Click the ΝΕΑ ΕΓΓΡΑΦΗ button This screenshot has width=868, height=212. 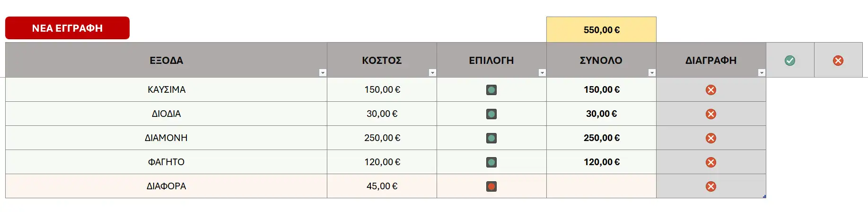coord(67,28)
